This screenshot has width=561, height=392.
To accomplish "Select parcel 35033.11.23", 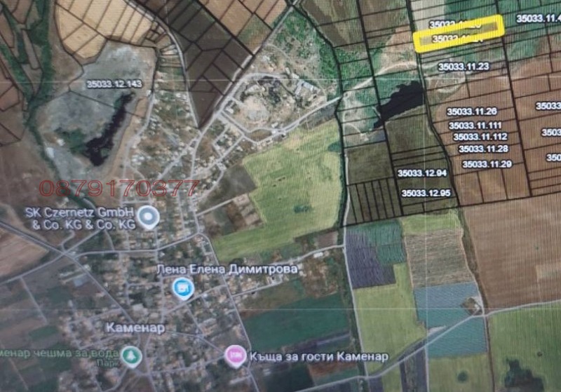I will pyautogui.click(x=463, y=67).
